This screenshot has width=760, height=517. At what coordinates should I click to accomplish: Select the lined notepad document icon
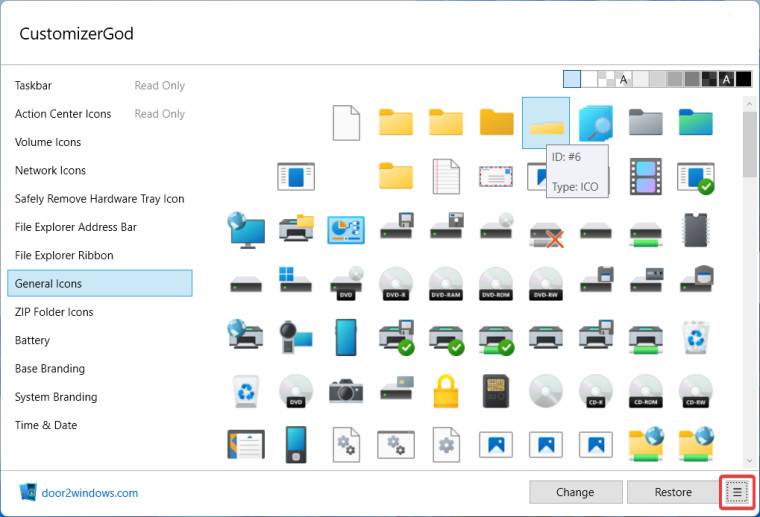coord(446,176)
